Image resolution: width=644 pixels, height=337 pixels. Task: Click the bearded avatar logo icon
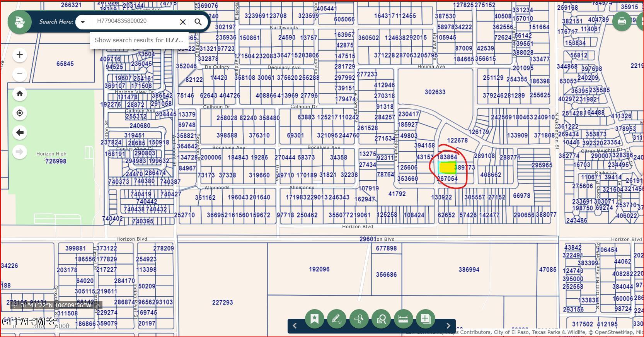click(20, 22)
